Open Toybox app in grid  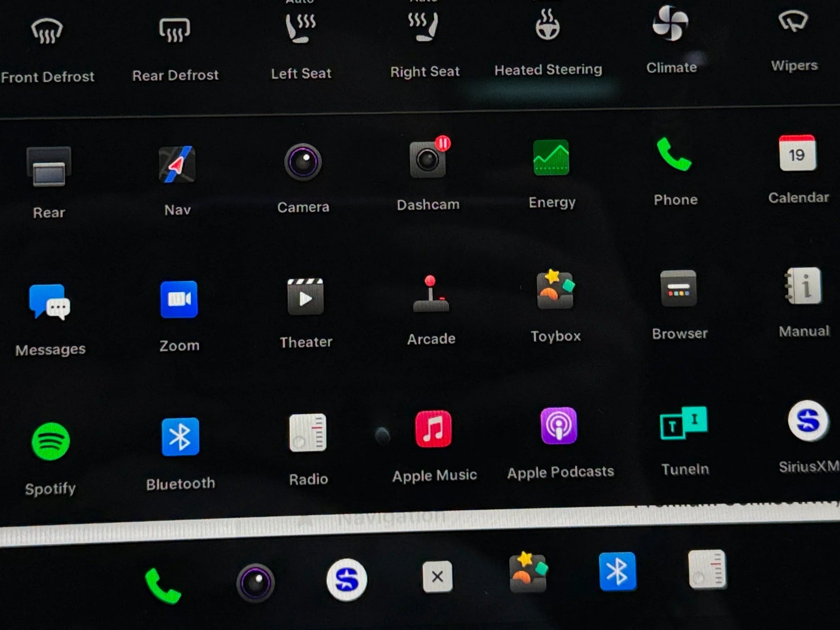pos(555,290)
